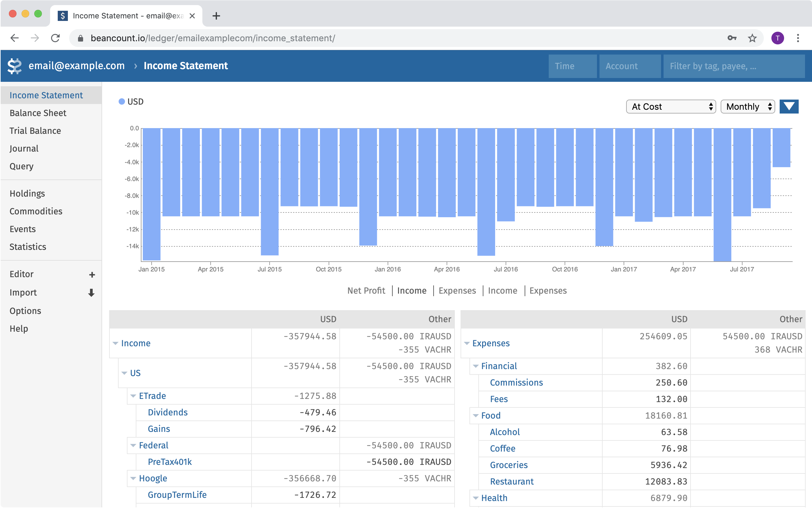
Task: Collapse the Income tree section
Action: point(115,343)
